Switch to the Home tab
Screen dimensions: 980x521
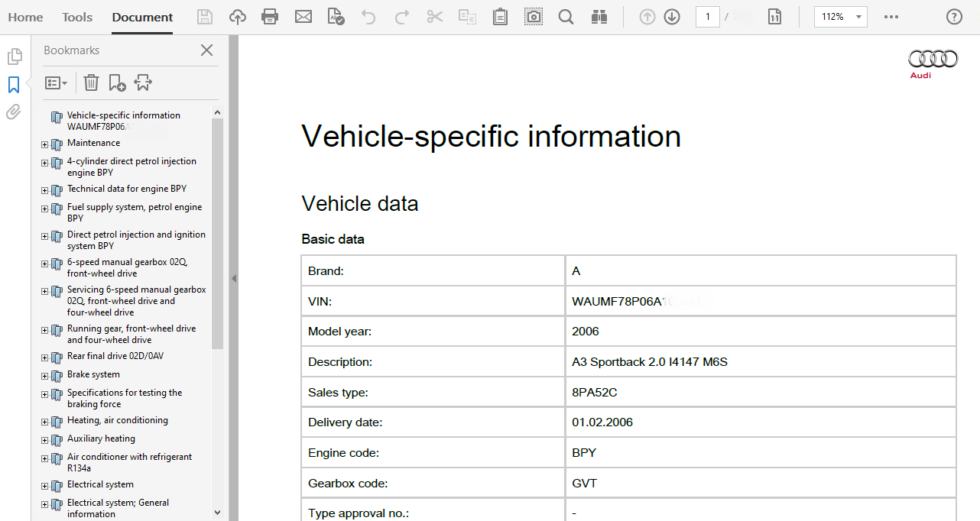tap(25, 17)
